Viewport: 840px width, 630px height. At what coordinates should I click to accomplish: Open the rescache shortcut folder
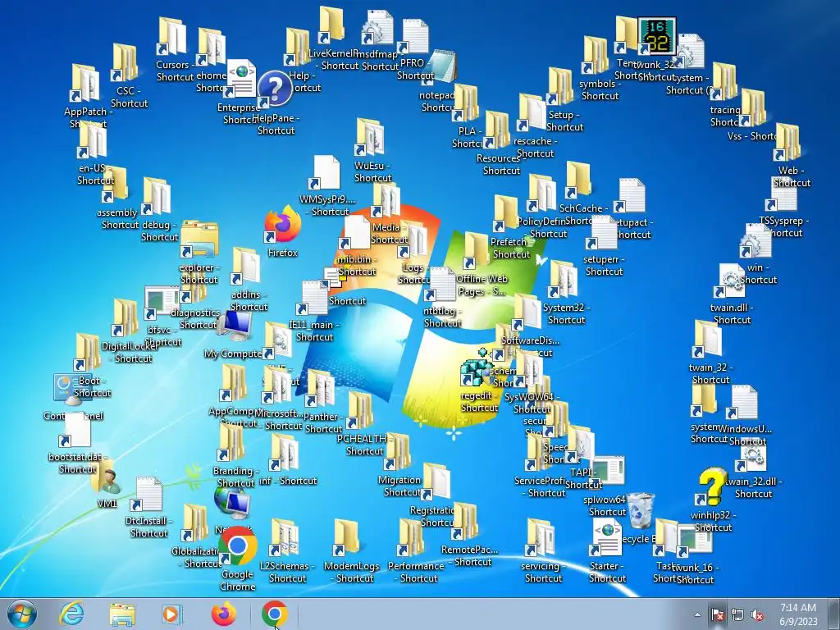[531, 113]
